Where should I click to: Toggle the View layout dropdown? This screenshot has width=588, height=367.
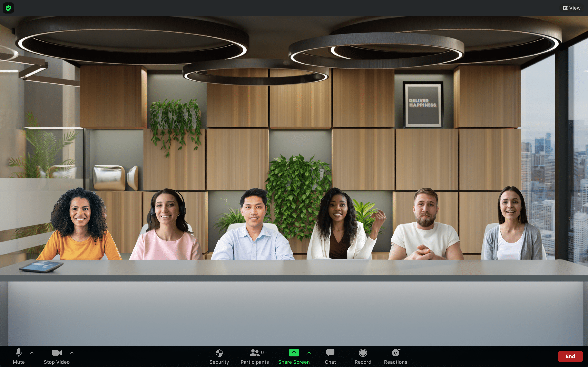pos(571,8)
